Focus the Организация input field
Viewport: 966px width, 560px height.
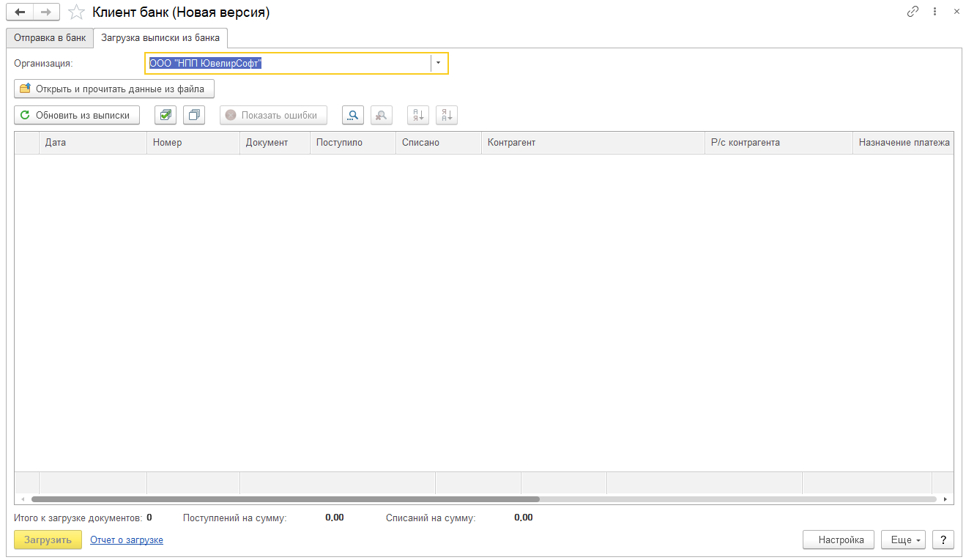tap(289, 64)
